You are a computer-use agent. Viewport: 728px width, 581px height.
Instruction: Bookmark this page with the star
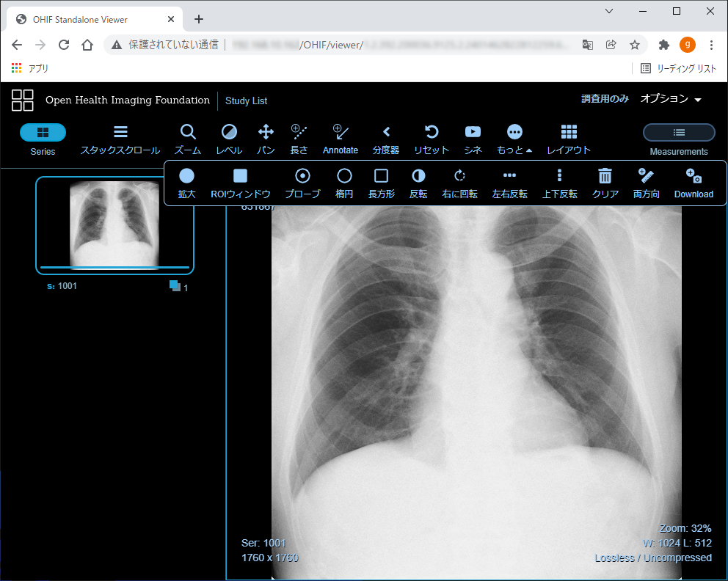(635, 45)
